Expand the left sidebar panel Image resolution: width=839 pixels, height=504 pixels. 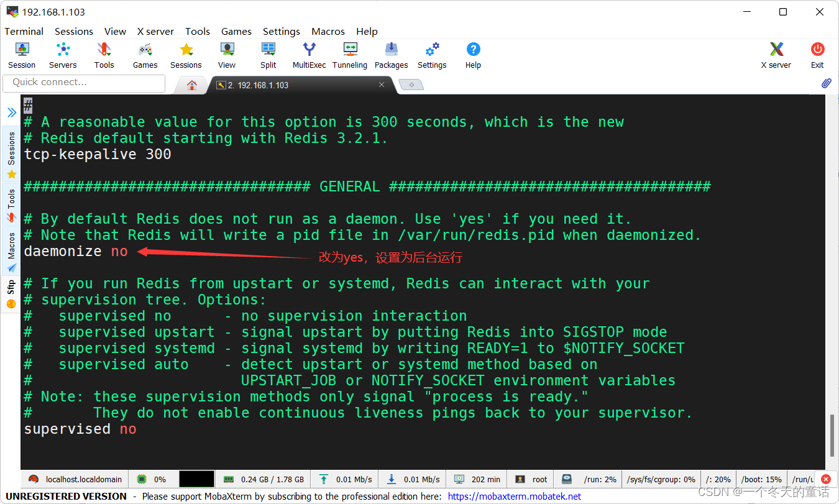(11, 112)
